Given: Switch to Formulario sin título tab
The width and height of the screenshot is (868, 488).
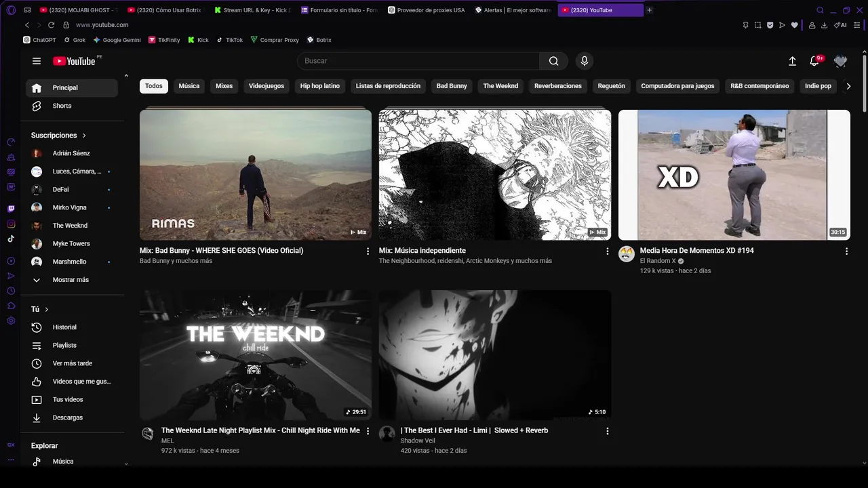Looking at the screenshot, I should point(340,10).
